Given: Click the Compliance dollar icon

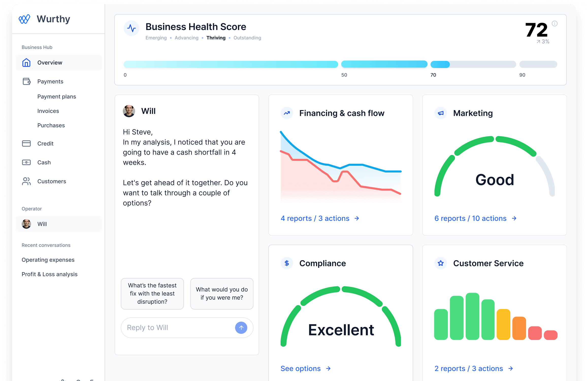Looking at the screenshot, I should click(x=287, y=263).
